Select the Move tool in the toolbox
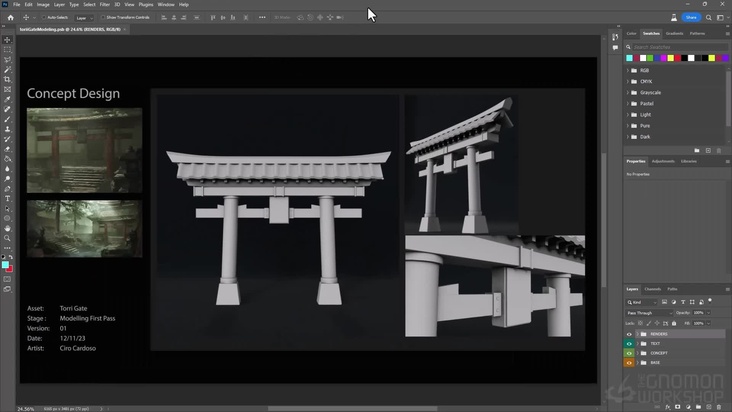This screenshot has height=412, width=732. point(7,40)
